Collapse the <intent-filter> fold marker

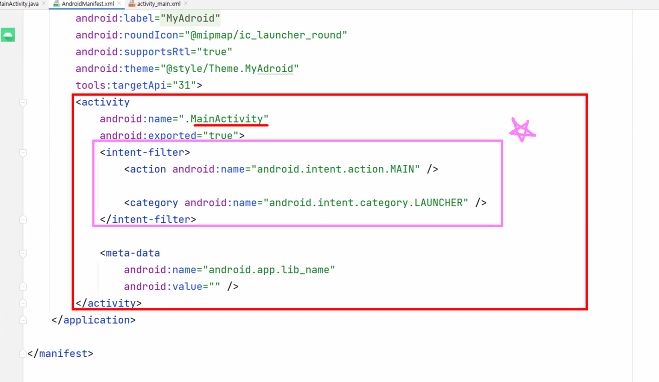point(23,153)
